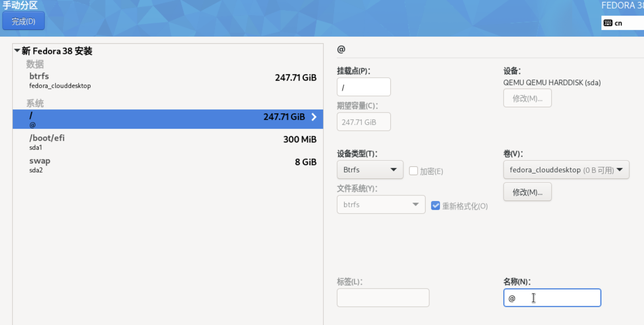Click the Done (完成) button

(x=23, y=21)
